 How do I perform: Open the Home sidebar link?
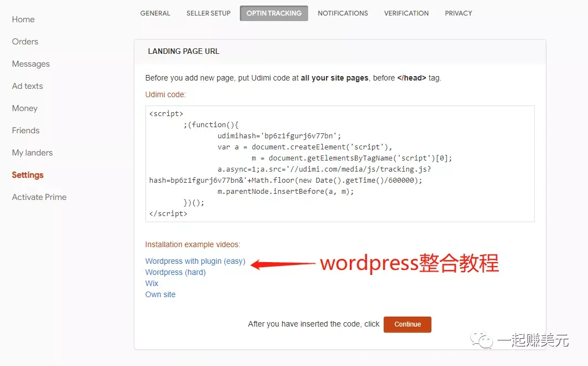click(23, 19)
